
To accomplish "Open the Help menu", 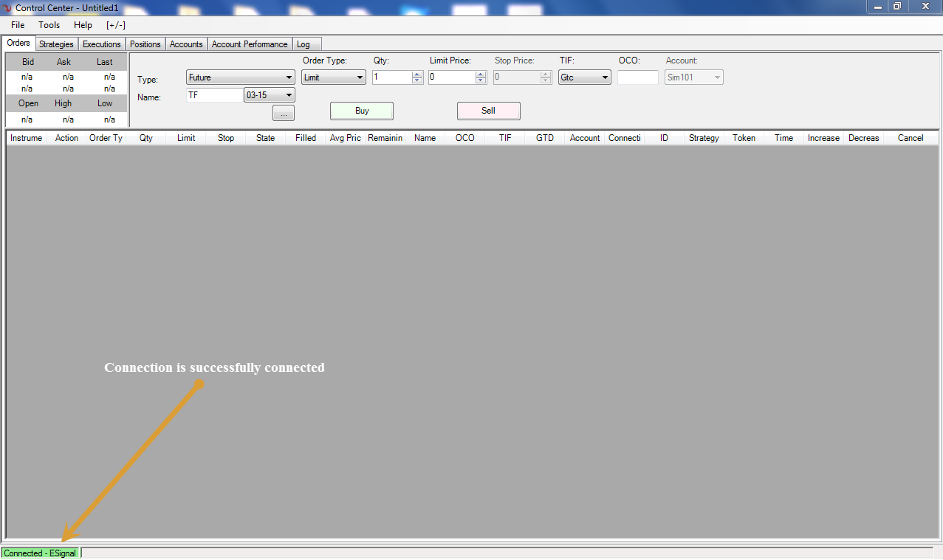I will [x=83, y=25].
